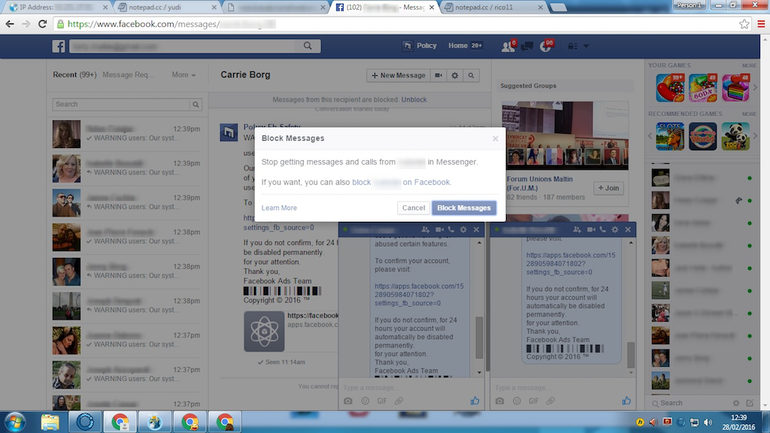This screenshot has height=433, width=770.
Task: Open options gear in left chat window
Action: click(x=463, y=229)
